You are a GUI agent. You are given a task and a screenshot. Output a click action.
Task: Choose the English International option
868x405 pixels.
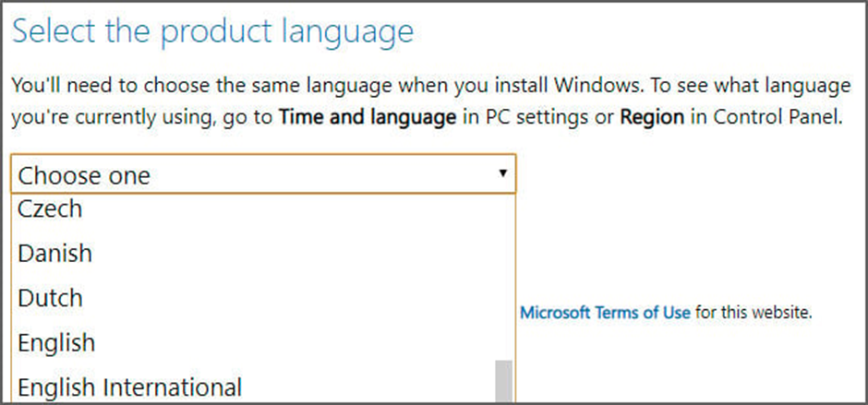(x=129, y=387)
